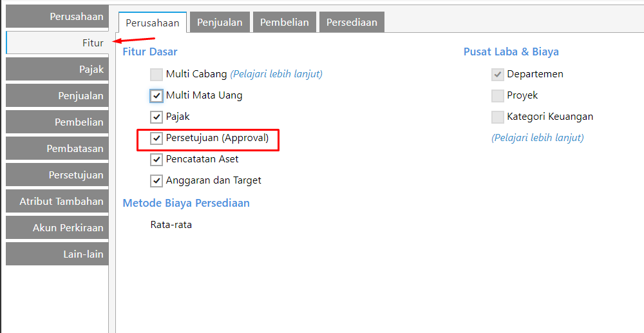Switch to the Pembelian top tab
This screenshot has height=333, width=644.
tap(284, 22)
